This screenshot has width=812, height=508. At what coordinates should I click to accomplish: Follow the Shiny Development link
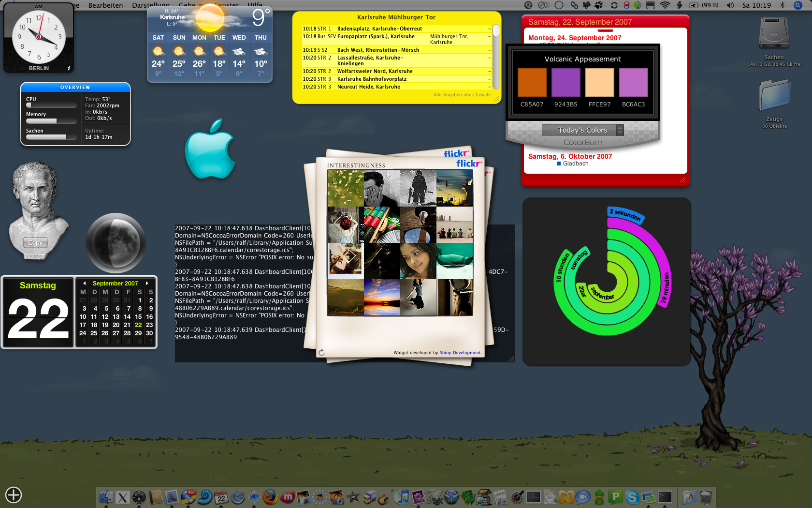(x=460, y=353)
